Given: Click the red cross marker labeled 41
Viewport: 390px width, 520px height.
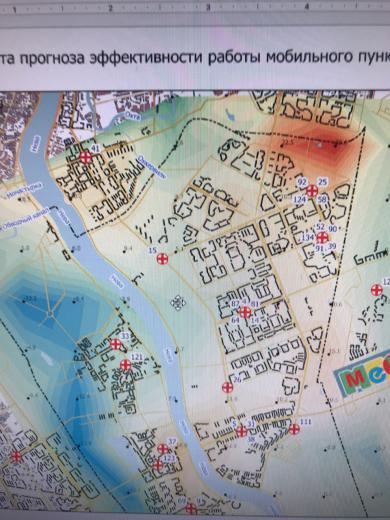Looking at the screenshot, I should point(85,157).
